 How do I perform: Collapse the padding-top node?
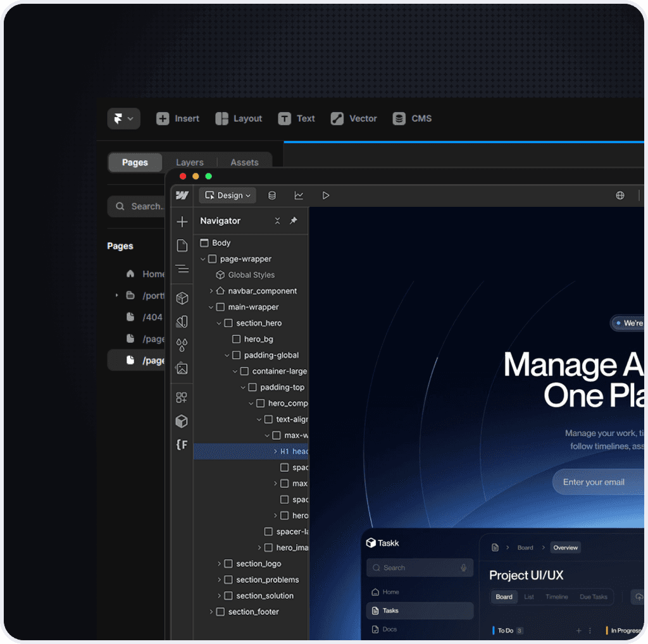tap(243, 387)
